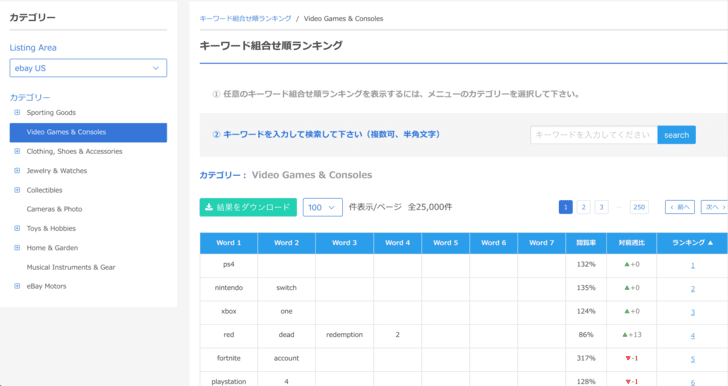728x386 pixels.
Task: Expand Clothing, Shoes & Accessories plus icon
Action: (x=17, y=151)
